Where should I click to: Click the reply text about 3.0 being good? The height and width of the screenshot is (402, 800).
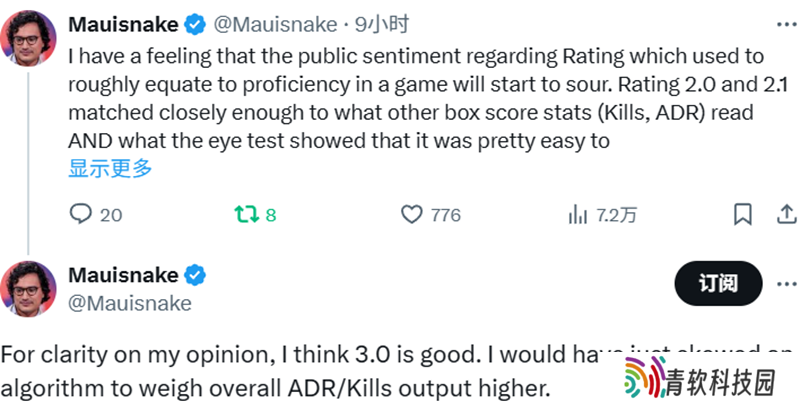click(300, 355)
